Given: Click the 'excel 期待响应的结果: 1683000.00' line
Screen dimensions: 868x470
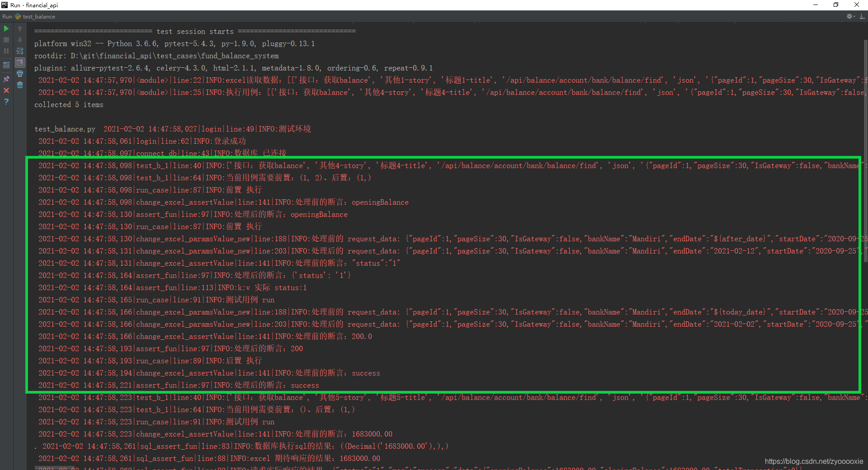Looking at the screenshot, I should click(209, 459).
